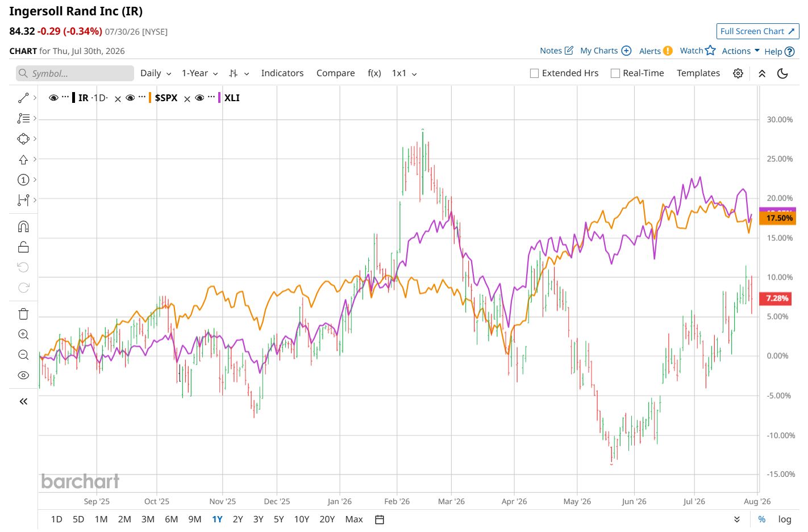Expand options arrow beside the line tool
The image size is (808, 532).
click(35, 98)
